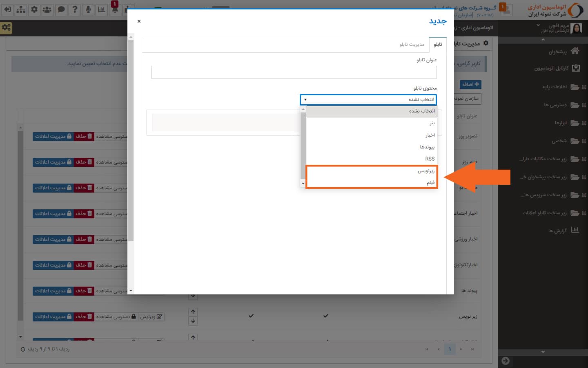The width and height of the screenshot is (588, 368).
Task: Switch to the مدیریت تابلو tab
Action: (x=412, y=45)
